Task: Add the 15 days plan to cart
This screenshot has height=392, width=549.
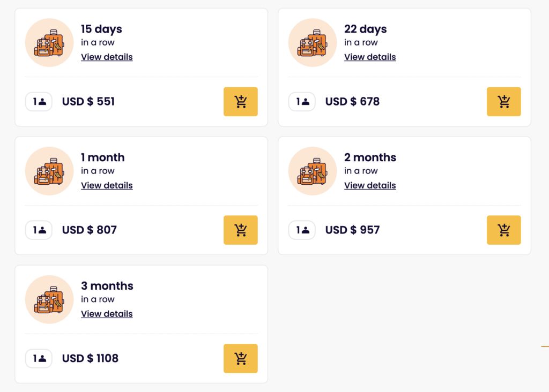Action: 240,101
